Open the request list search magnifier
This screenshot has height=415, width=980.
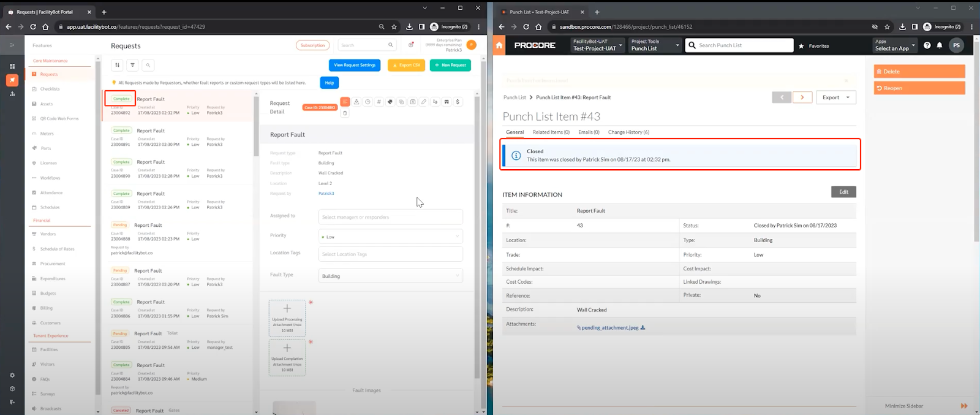click(x=148, y=65)
